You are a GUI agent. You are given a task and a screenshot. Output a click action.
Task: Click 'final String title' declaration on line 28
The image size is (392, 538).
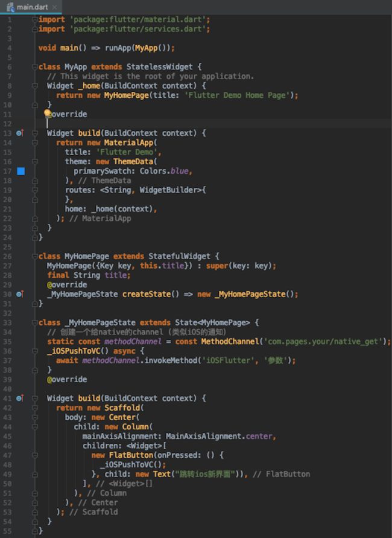click(x=89, y=275)
